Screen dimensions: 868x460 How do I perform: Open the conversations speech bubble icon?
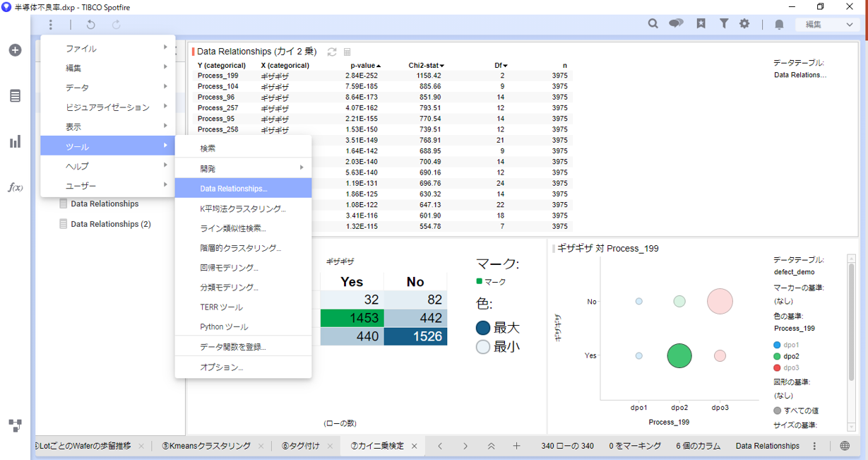click(x=676, y=23)
